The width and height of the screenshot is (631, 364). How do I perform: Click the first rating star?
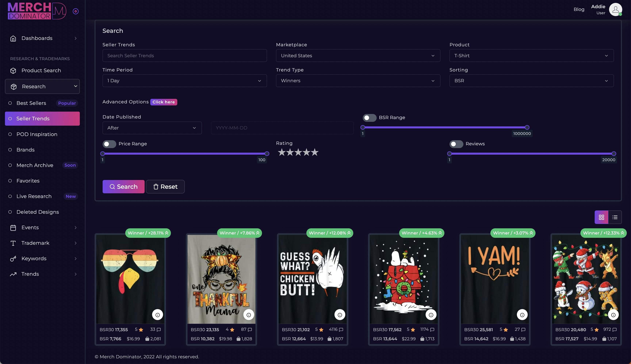pyautogui.click(x=282, y=152)
